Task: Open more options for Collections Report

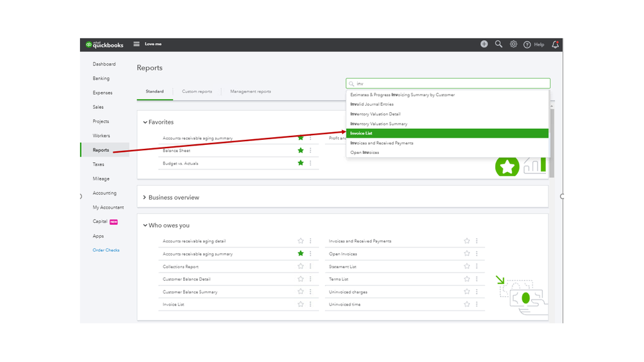Action: click(310, 267)
